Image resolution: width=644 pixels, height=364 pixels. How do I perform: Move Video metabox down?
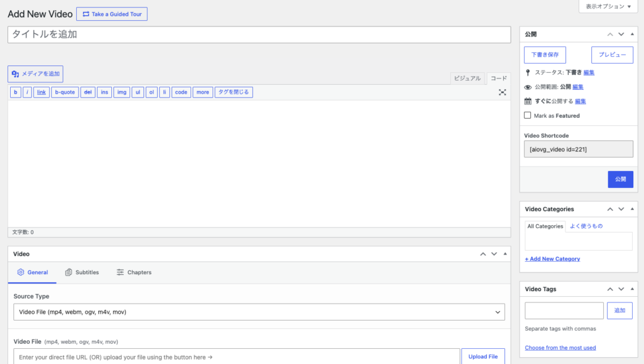point(494,254)
